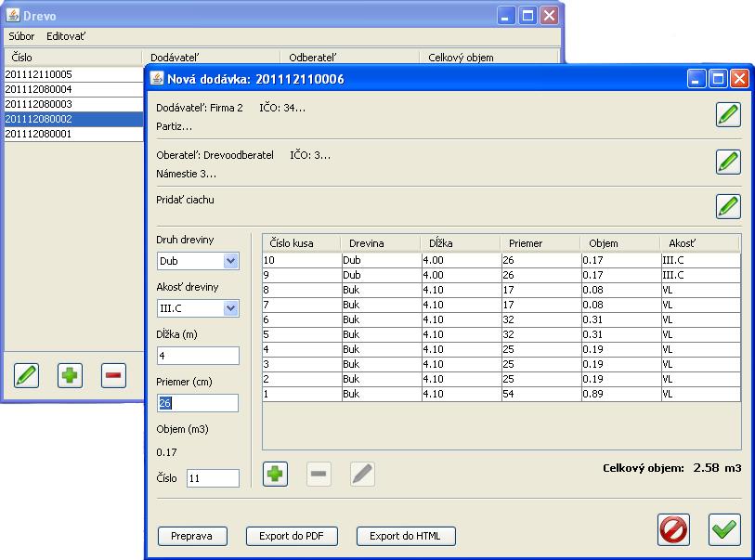Open the Súbor menu
The width and height of the screenshot is (755, 560).
(21, 36)
